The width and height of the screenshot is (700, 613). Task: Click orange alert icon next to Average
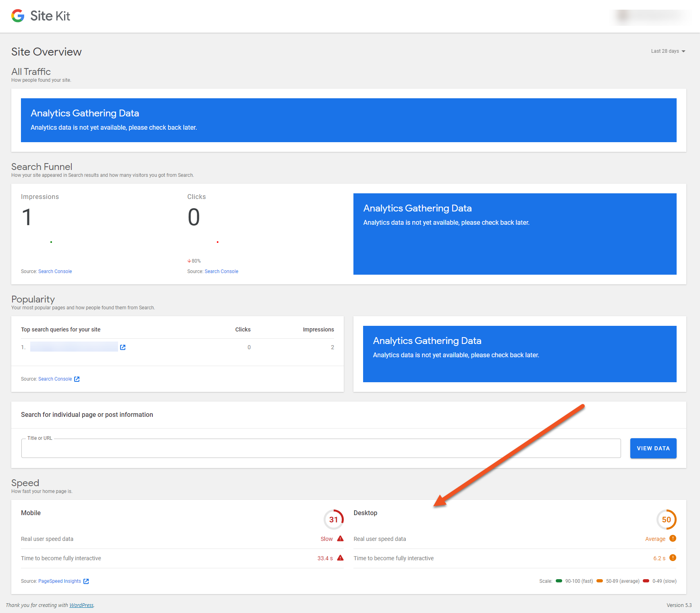pyautogui.click(x=673, y=538)
